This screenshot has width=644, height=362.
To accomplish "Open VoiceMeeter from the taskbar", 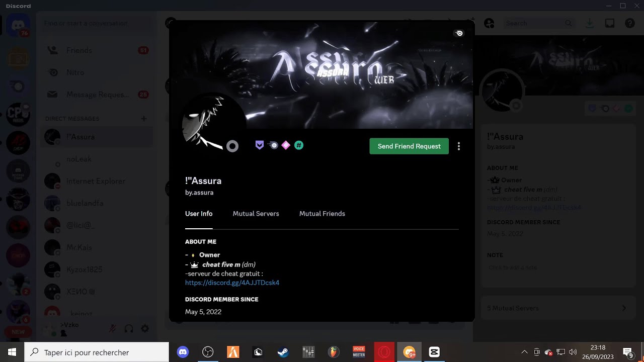I will click(359, 352).
